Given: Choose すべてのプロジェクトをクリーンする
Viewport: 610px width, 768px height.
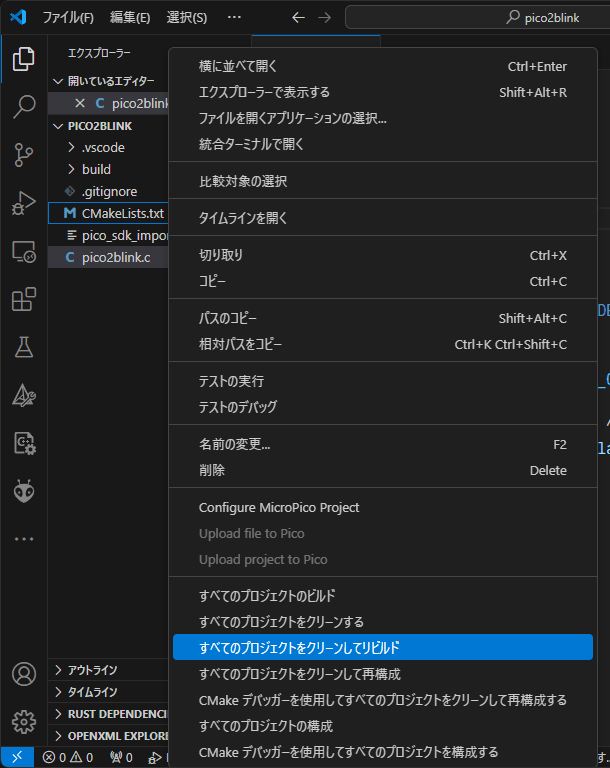Looking at the screenshot, I should pyautogui.click(x=383, y=622).
